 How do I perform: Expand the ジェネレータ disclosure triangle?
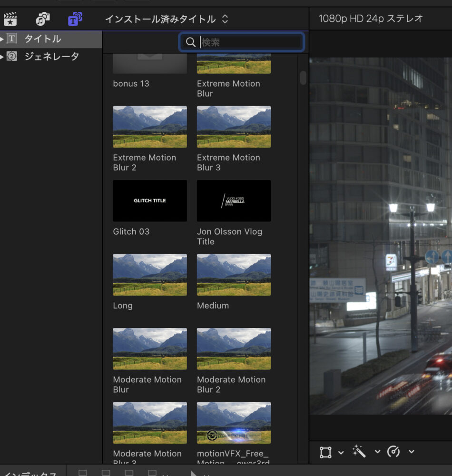[2, 57]
